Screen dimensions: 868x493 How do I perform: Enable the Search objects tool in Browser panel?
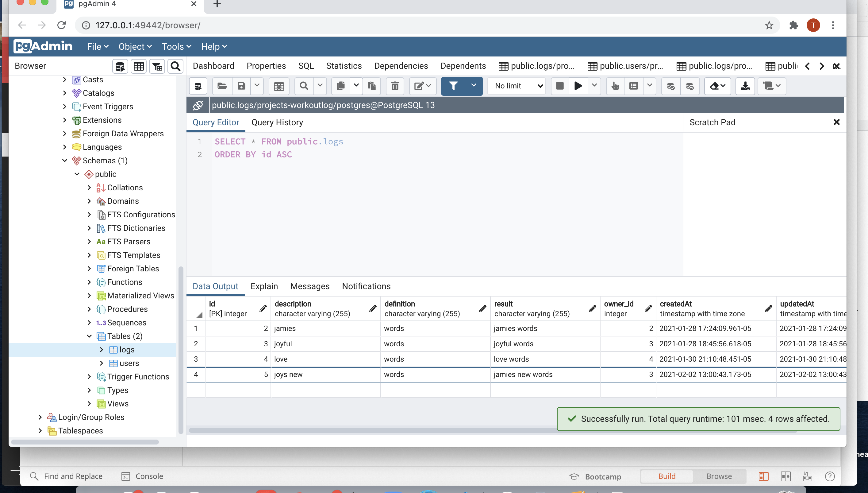pos(175,66)
